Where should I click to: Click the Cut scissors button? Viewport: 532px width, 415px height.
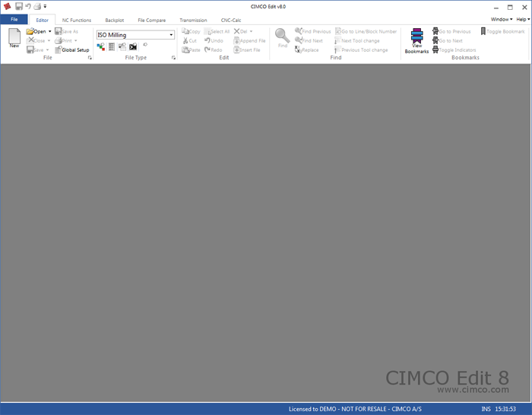[x=190, y=41]
